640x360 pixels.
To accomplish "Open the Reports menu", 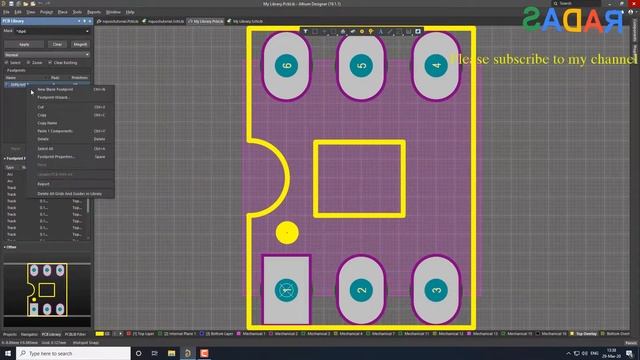I will (x=94, y=12).
